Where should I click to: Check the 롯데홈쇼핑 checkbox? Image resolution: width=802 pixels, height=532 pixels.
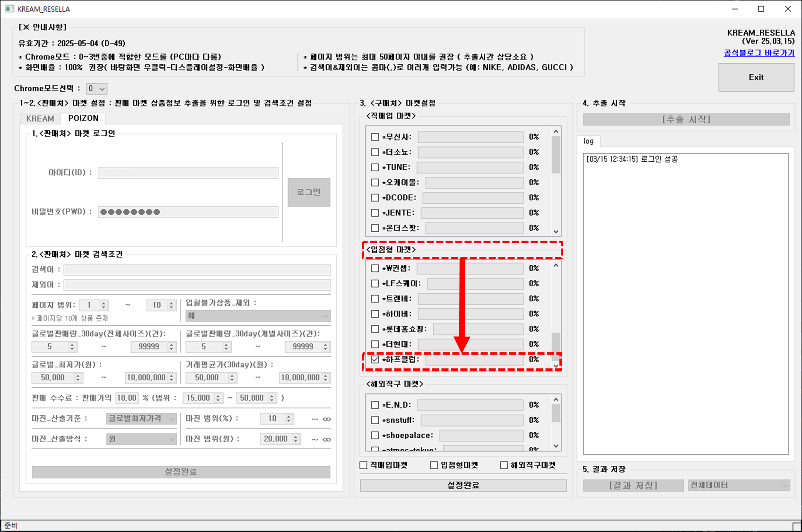375,329
